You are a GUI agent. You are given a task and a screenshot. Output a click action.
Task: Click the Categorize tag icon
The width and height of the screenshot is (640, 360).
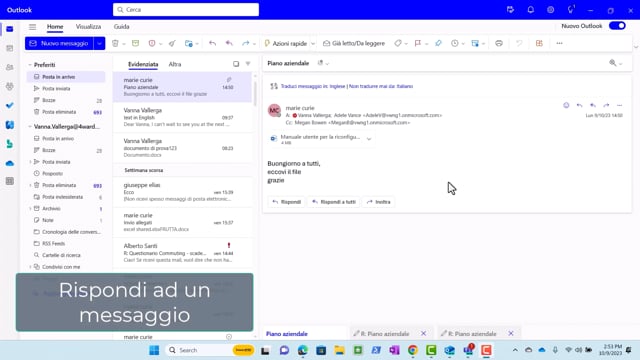point(398,43)
